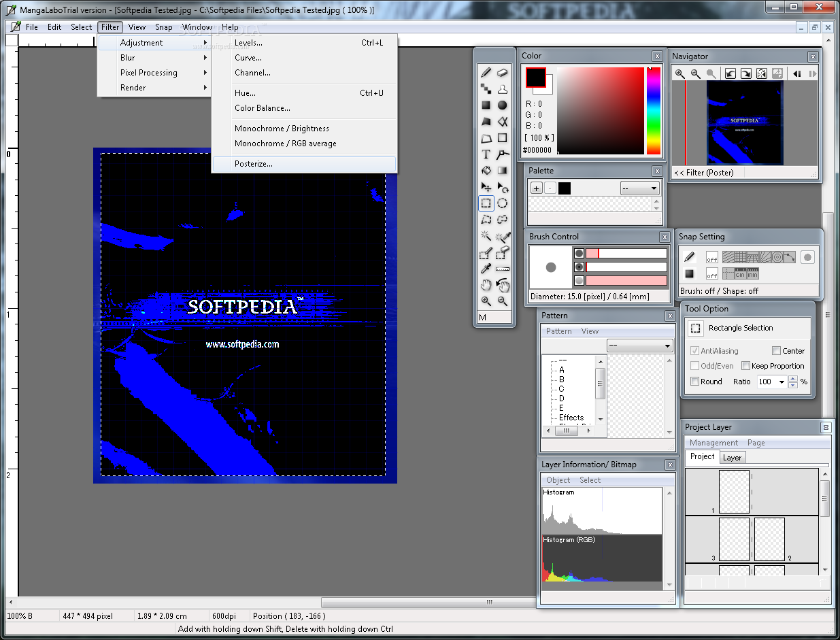
Task: Click the Page menu in Project Layer
Action: pyautogui.click(x=756, y=443)
